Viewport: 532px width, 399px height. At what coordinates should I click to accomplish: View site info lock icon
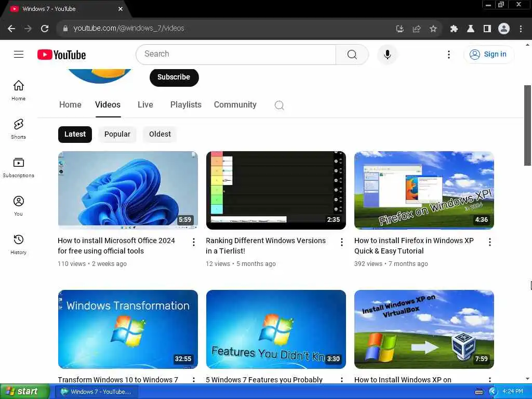(x=65, y=29)
